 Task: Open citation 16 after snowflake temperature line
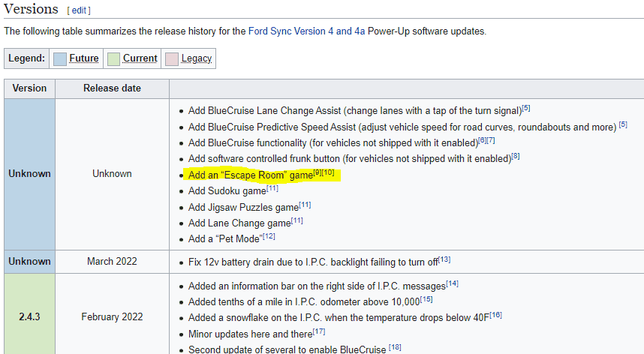(495, 315)
